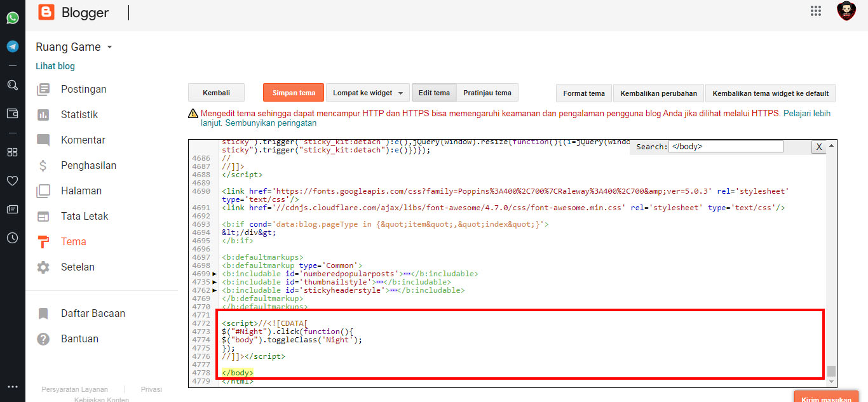Click the Blogger logo icon
868x402 pixels.
(46, 12)
